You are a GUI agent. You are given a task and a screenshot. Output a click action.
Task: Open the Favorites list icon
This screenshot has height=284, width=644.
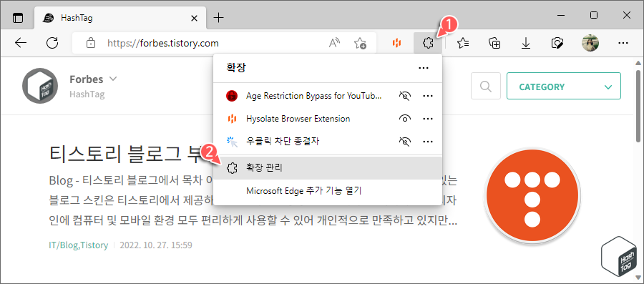point(463,43)
